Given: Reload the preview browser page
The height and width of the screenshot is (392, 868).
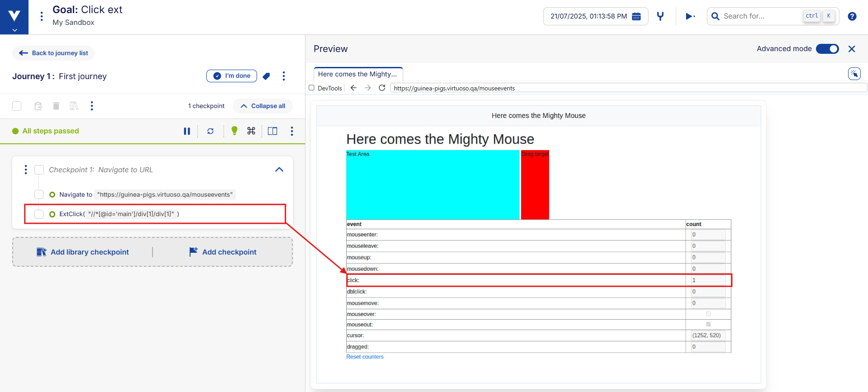Looking at the screenshot, I should pyautogui.click(x=382, y=88).
